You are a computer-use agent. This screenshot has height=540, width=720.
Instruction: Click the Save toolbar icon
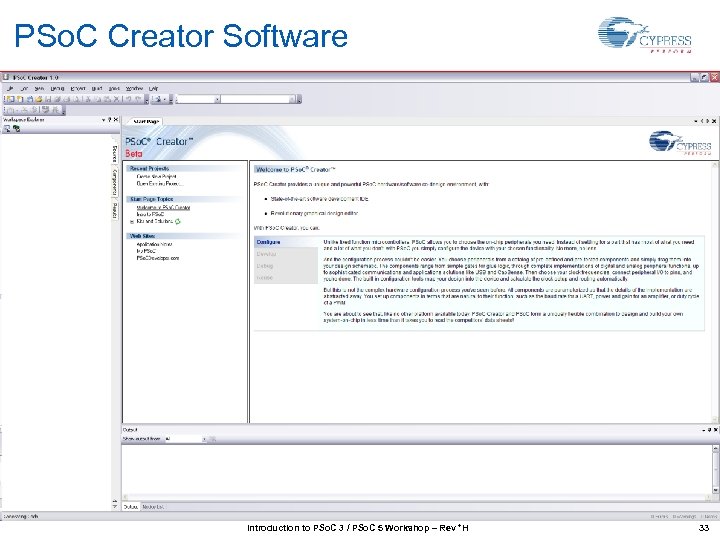pos(48,99)
